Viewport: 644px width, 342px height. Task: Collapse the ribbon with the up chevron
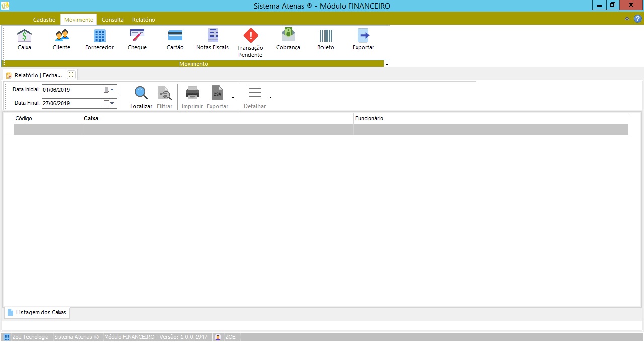click(627, 19)
